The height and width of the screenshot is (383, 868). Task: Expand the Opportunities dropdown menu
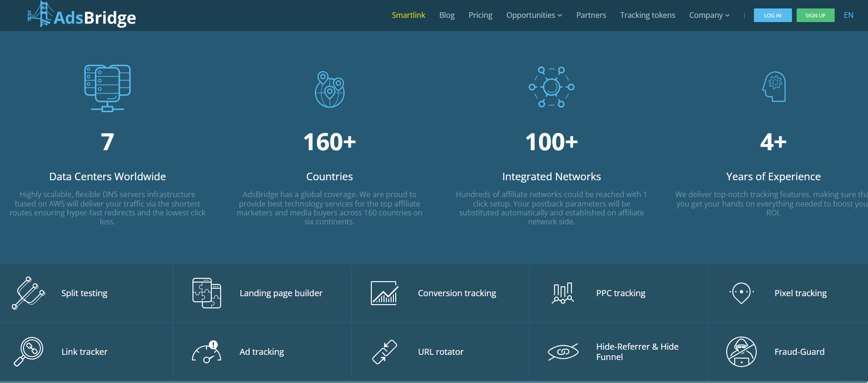534,15
